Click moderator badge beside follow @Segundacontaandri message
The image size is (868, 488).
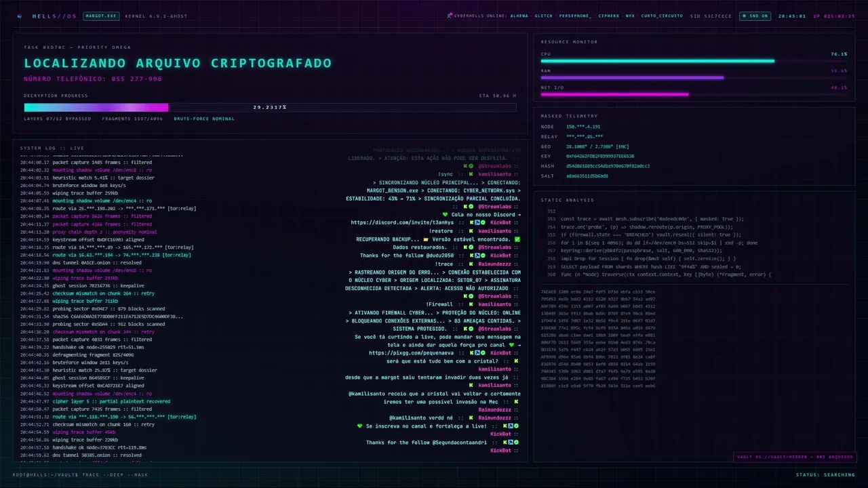pyautogui.click(x=509, y=443)
